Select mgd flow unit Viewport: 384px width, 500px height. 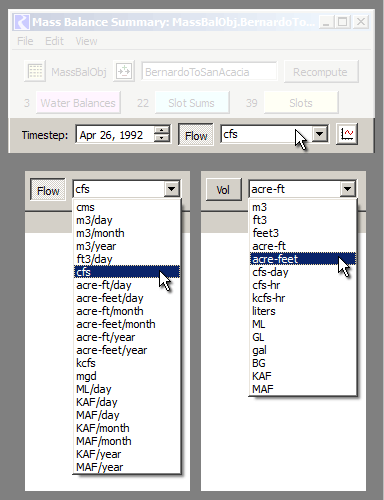pos(127,376)
